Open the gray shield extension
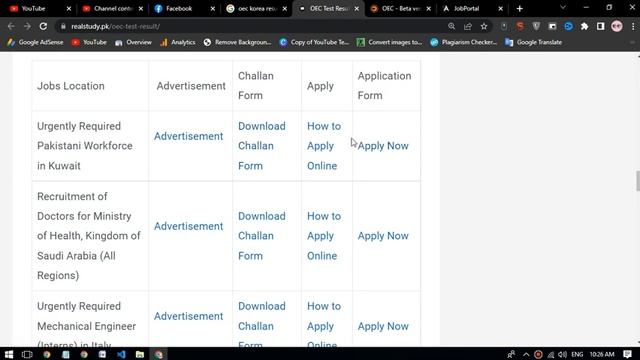 coord(536,26)
